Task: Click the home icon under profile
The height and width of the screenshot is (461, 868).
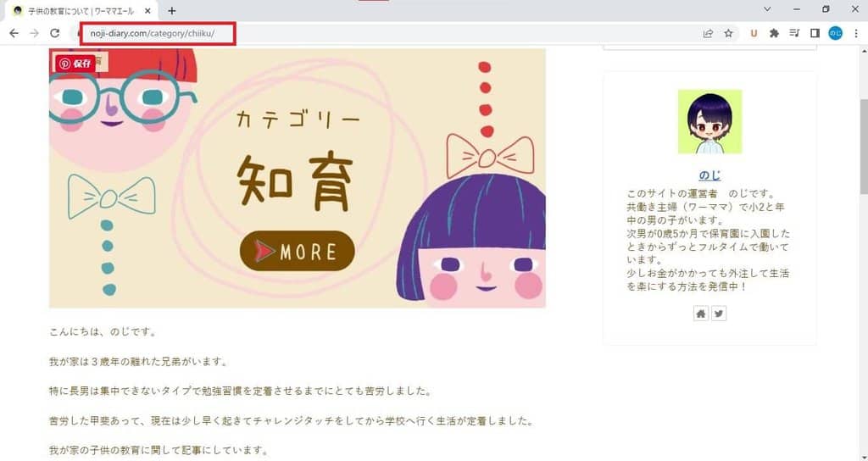Action: (x=700, y=314)
